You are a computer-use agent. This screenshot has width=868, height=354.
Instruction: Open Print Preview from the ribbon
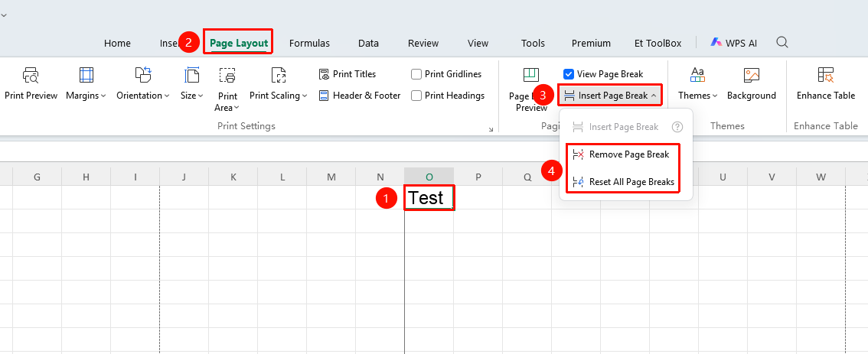tap(31, 83)
